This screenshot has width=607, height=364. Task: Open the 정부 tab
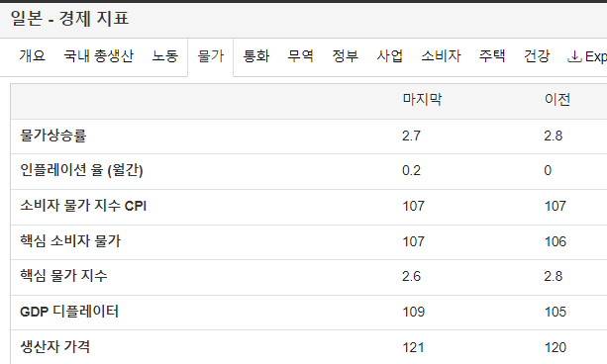pos(345,56)
